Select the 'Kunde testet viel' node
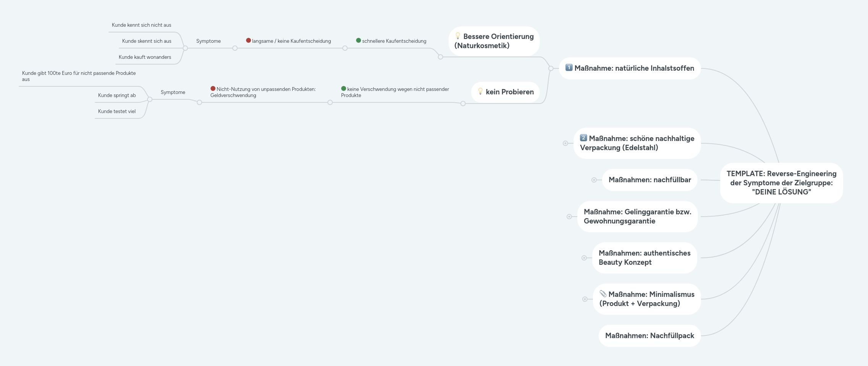 118,112
